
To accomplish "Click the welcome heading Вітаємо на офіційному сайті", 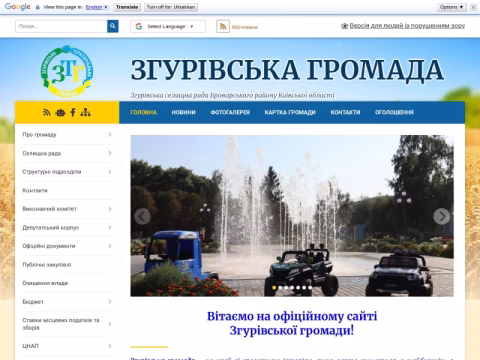I will point(292,323).
